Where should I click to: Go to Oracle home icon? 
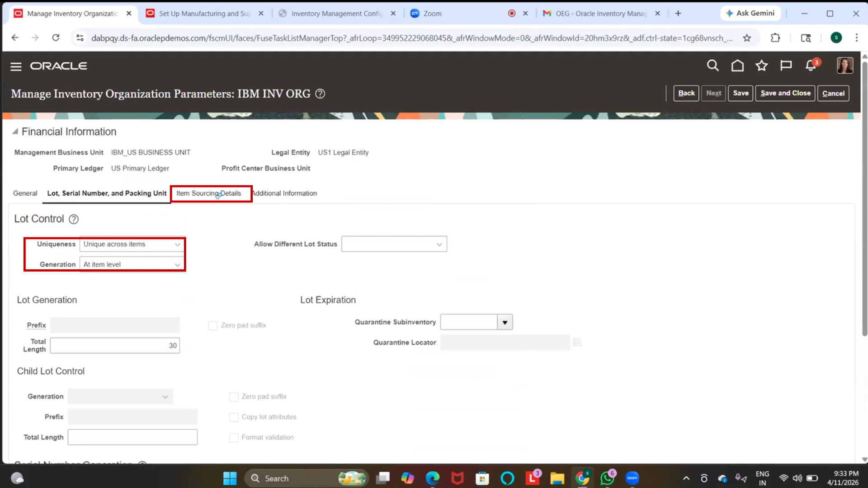coord(737,66)
